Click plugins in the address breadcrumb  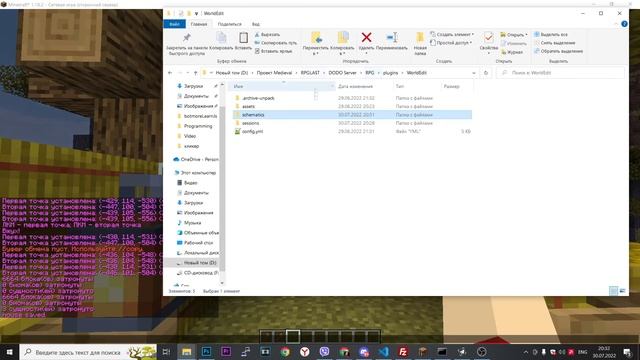(390, 73)
